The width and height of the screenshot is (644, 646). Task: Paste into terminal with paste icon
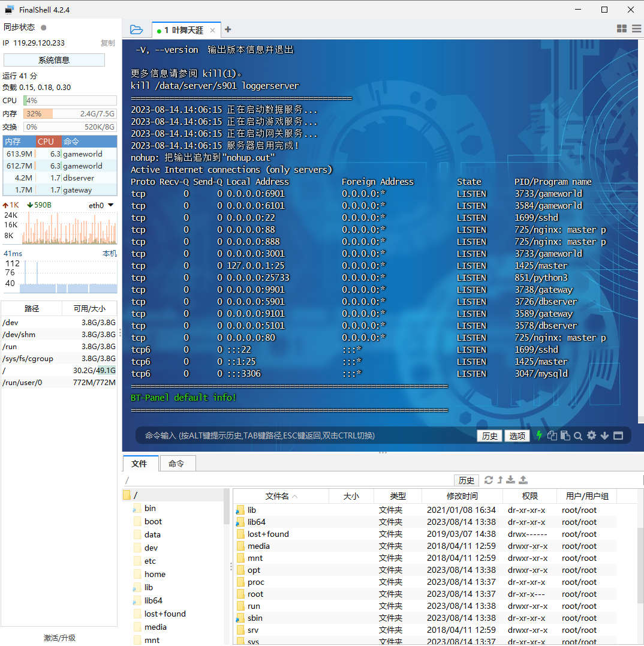click(565, 435)
